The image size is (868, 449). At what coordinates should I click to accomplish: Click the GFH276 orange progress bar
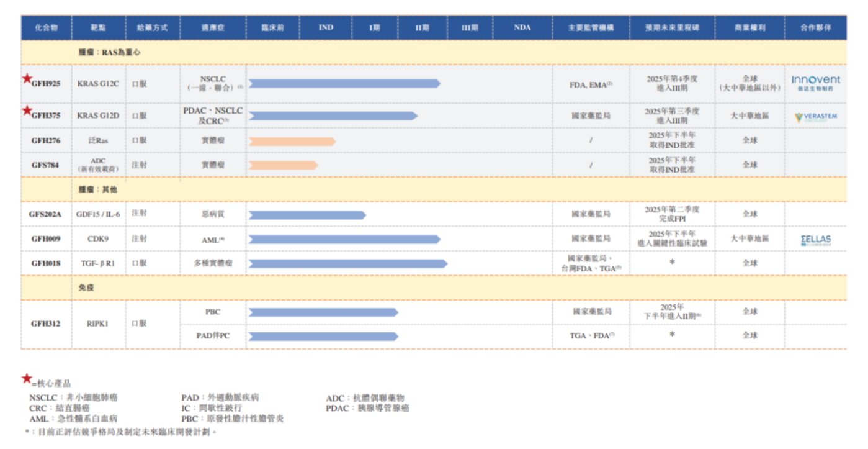292,142
